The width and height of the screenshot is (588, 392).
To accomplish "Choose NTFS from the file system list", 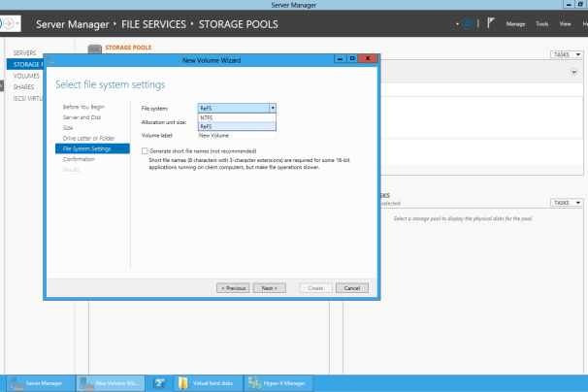I will (237, 117).
